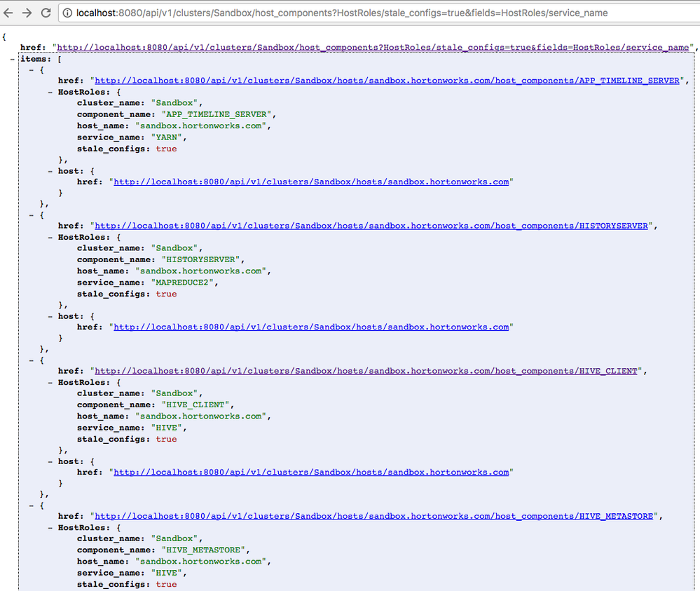The width and height of the screenshot is (700, 591).
Task: Collapse the HIVE_CLIENT HostRoles object
Action: (48, 382)
